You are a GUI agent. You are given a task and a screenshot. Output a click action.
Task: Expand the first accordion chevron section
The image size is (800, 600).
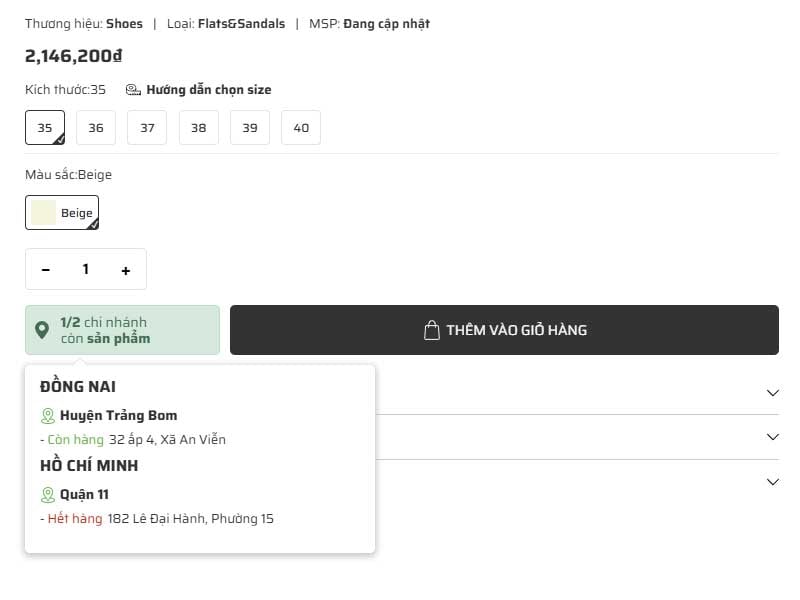772,393
